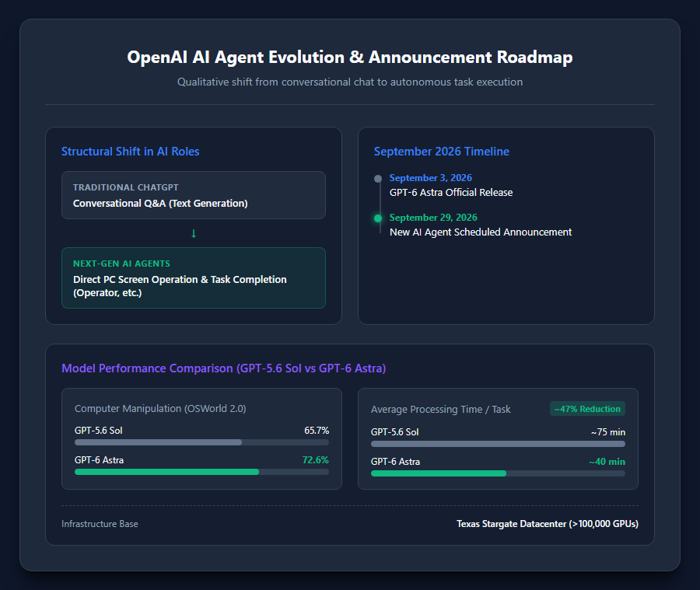The width and height of the screenshot is (700, 590).
Task: Click the 'TRADITIONAL CHATGPT' label
Action: pos(126,187)
